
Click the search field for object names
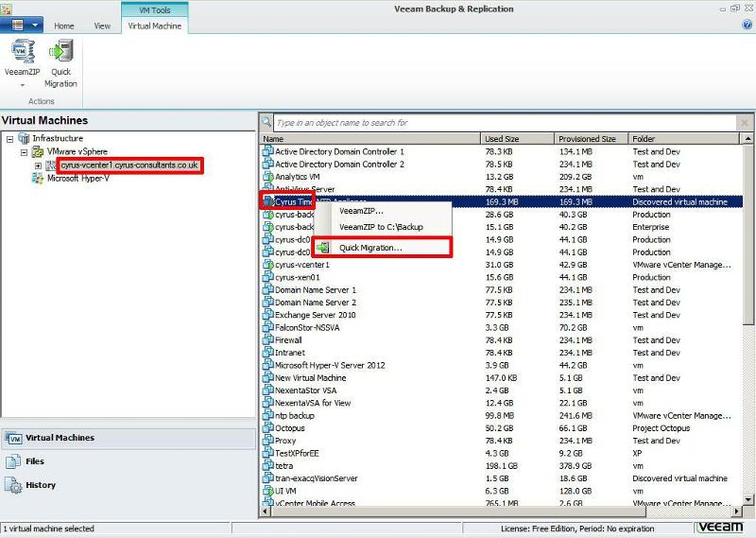[505, 123]
